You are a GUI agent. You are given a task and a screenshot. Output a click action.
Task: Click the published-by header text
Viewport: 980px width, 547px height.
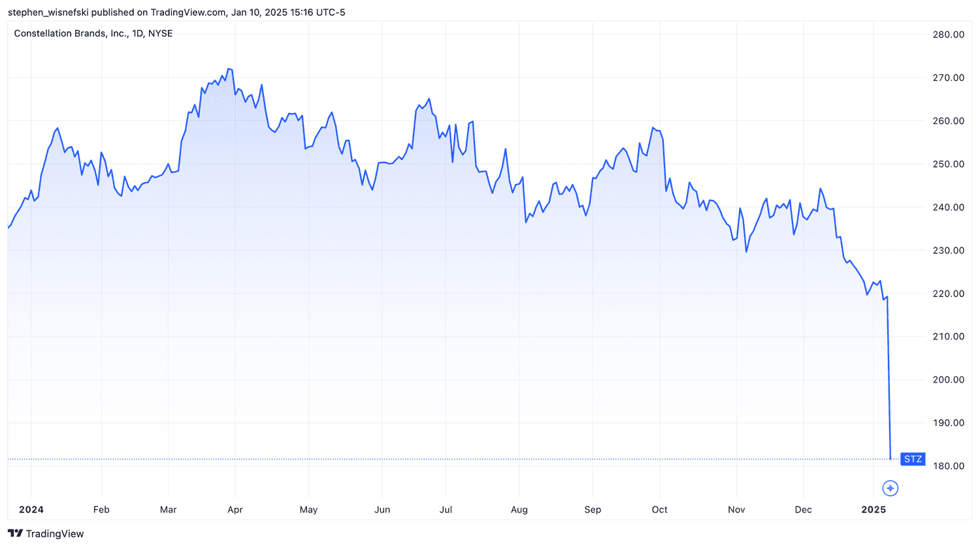(x=176, y=12)
